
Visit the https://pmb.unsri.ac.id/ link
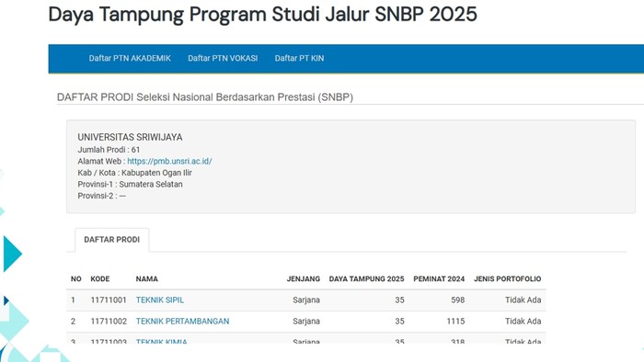[169, 161]
